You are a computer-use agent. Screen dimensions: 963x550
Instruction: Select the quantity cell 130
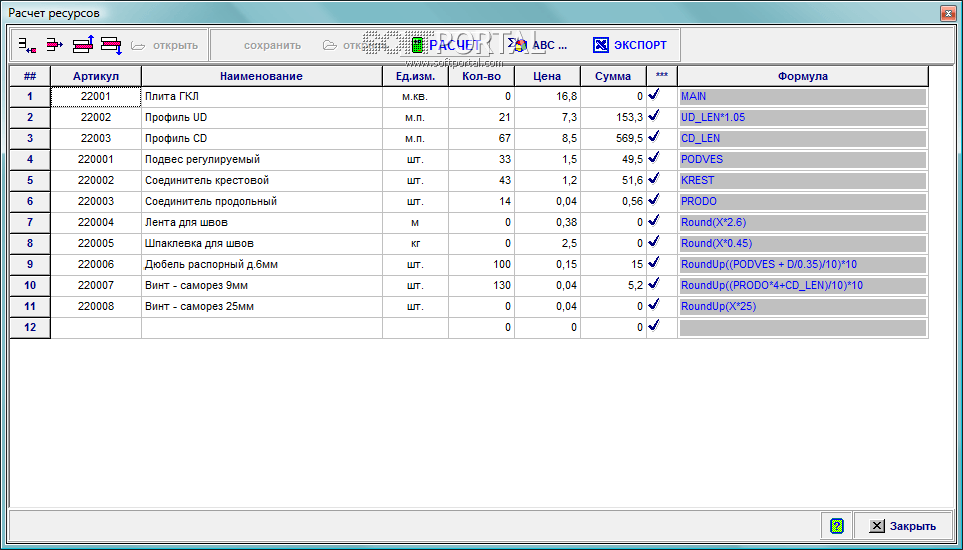pyautogui.click(x=482, y=285)
